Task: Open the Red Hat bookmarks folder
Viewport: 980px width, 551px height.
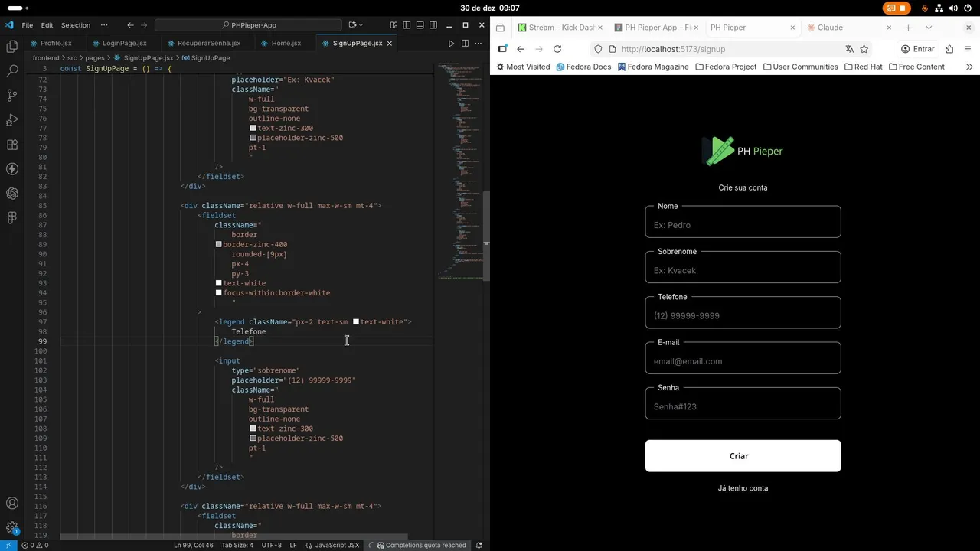Action: point(864,67)
